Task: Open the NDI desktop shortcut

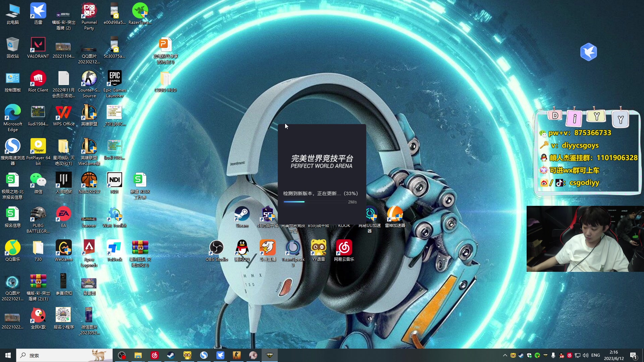Action: click(x=115, y=183)
